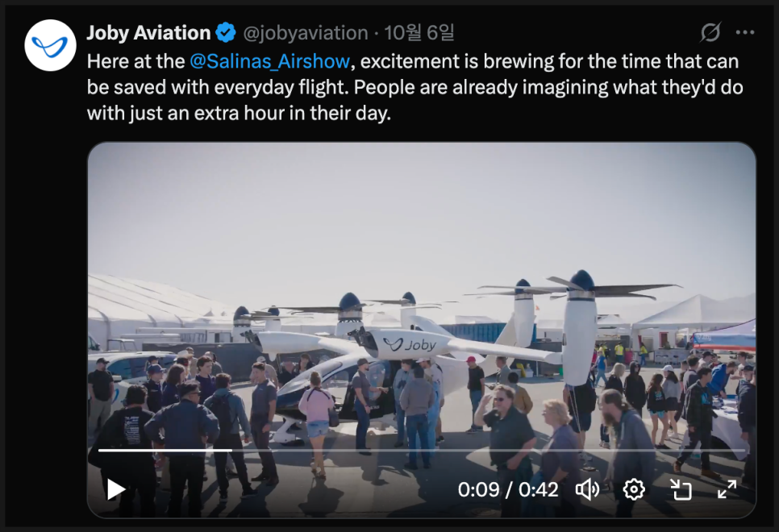Click the 10월 6일 post date
Viewport: 779px width, 532px height.
coord(419,33)
